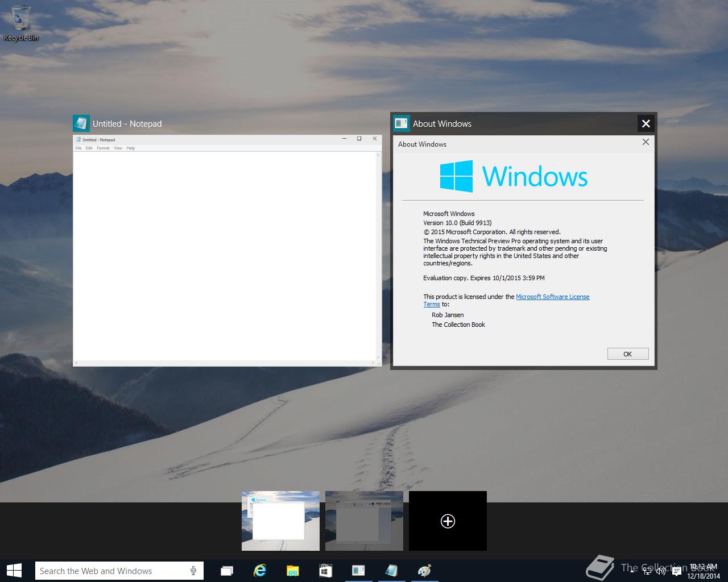Image resolution: width=728 pixels, height=582 pixels.
Task: Open the Store from the taskbar
Action: point(325,571)
